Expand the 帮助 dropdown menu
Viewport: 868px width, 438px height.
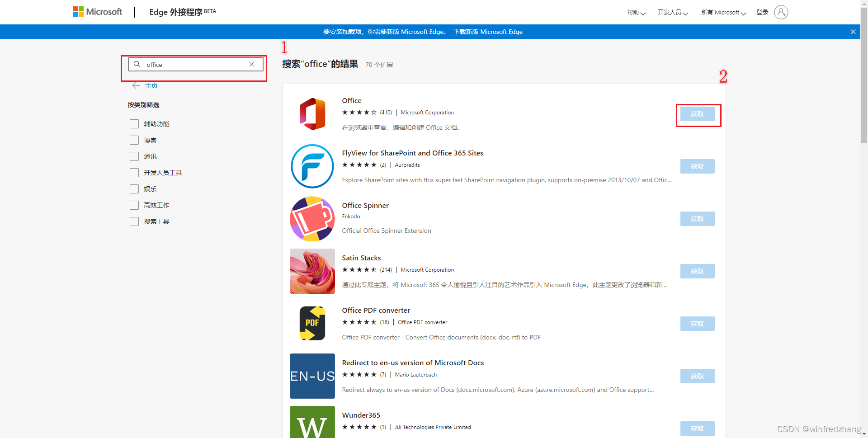pos(636,13)
